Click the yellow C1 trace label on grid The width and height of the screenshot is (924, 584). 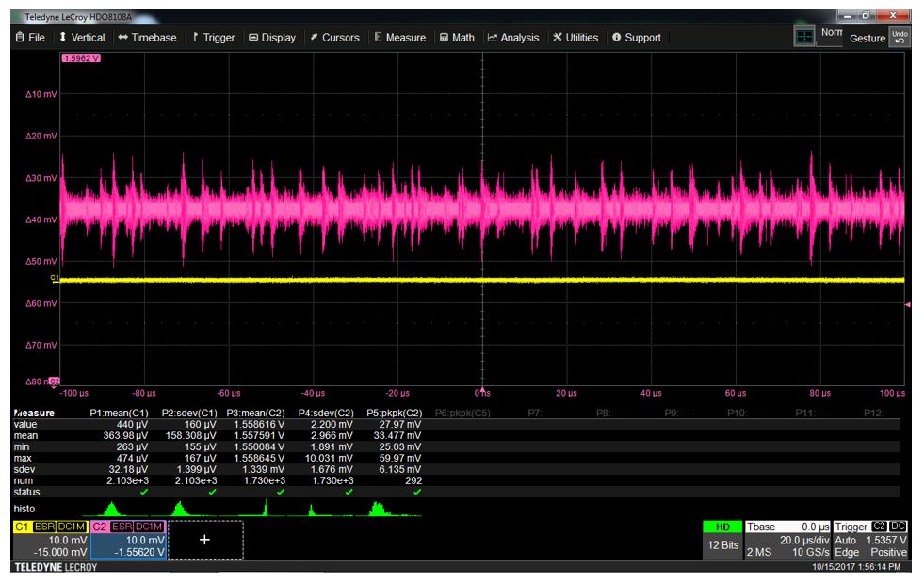pyautogui.click(x=55, y=279)
